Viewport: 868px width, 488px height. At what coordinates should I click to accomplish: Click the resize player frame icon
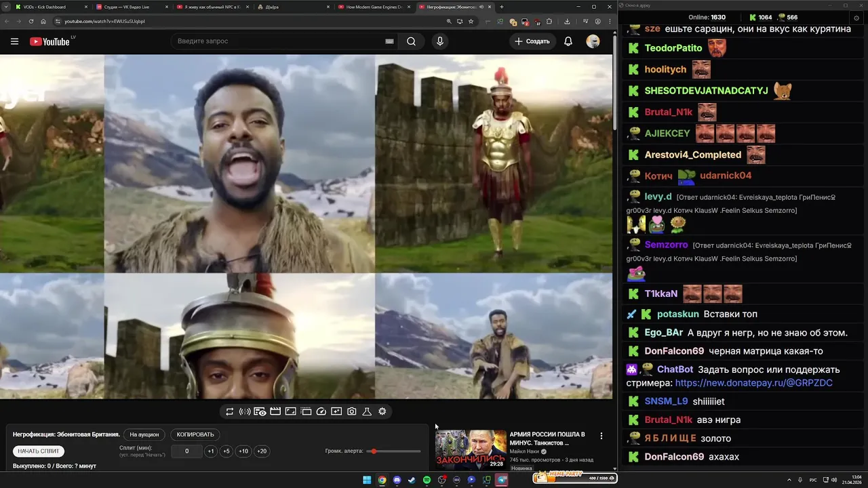click(290, 411)
